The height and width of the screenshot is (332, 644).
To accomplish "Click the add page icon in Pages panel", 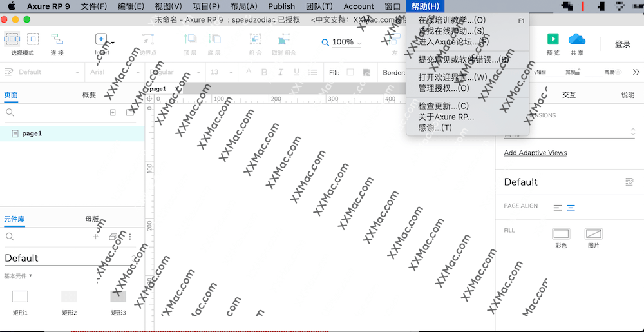I will (113, 113).
